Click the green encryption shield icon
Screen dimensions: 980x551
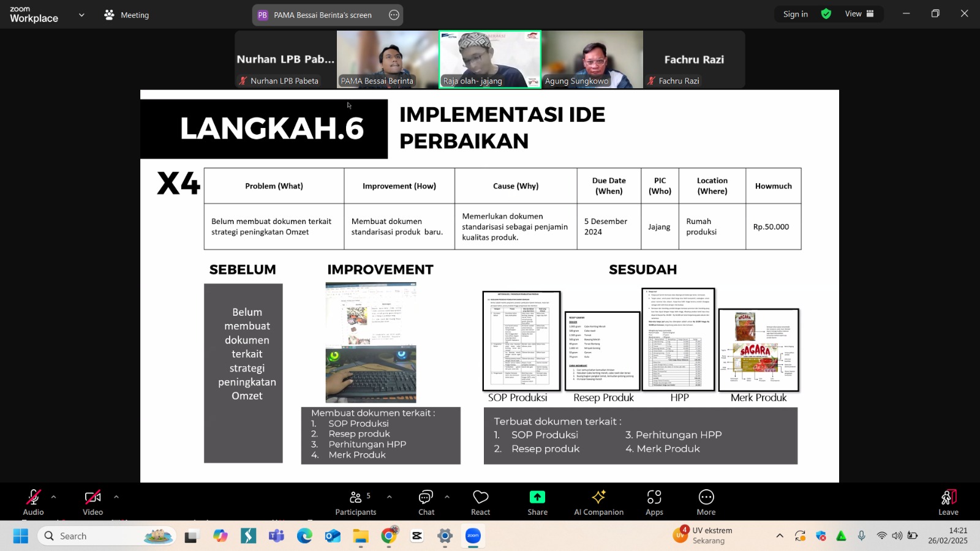pos(826,14)
